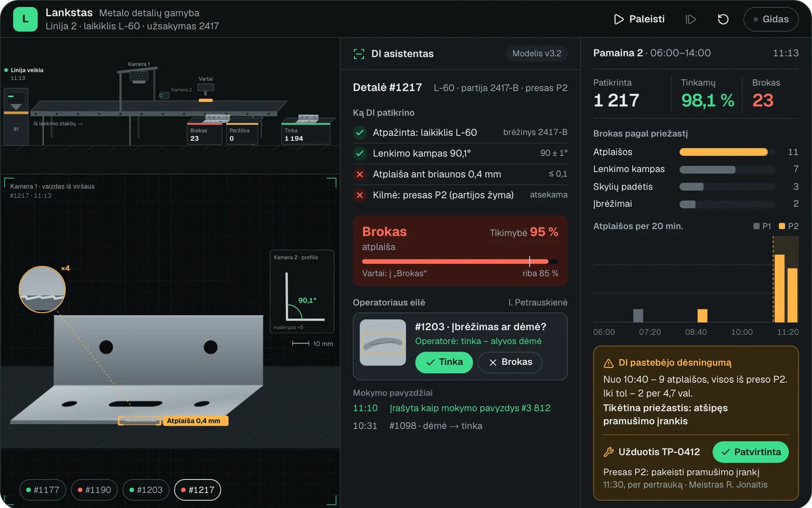Start simulation with the Paleisti button
Screen dimensions: 812x508
(x=639, y=19)
